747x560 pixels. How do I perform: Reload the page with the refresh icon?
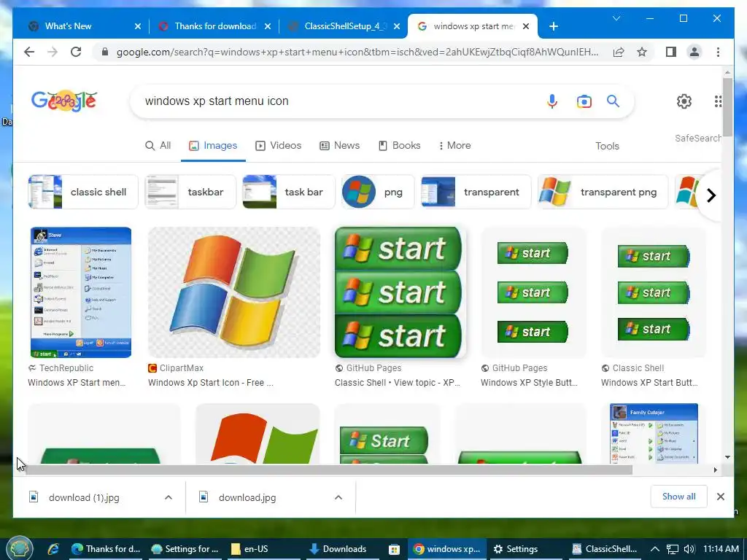click(76, 52)
